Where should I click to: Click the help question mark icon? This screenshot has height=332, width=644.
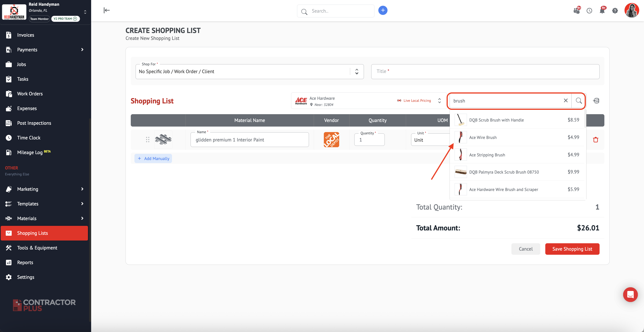(x=615, y=11)
